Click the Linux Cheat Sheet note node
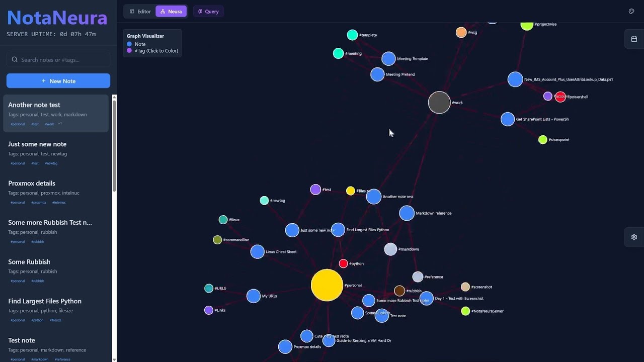 (x=258, y=251)
